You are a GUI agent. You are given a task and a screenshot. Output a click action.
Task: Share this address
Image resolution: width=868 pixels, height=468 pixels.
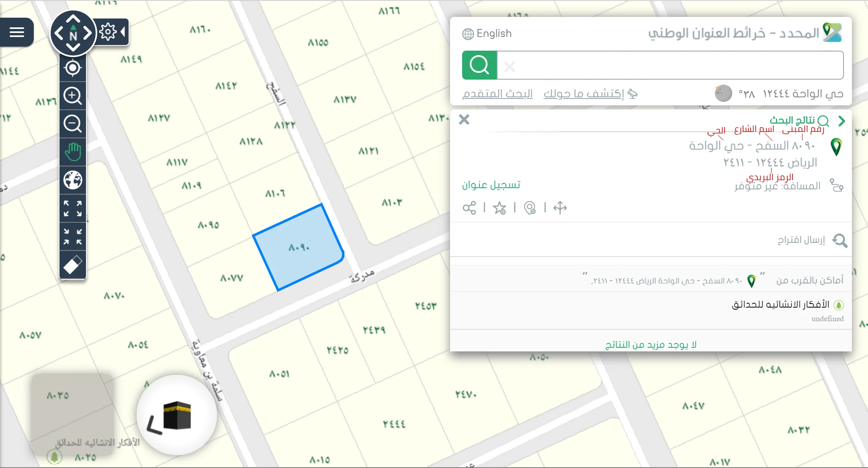pos(469,208)
